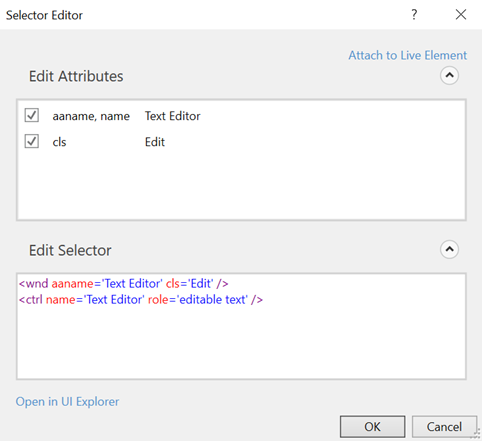Uncheck the cls attribute checkbox
Image resolution: width=482 pixels, height=441 pixels.
click(32, 141)
